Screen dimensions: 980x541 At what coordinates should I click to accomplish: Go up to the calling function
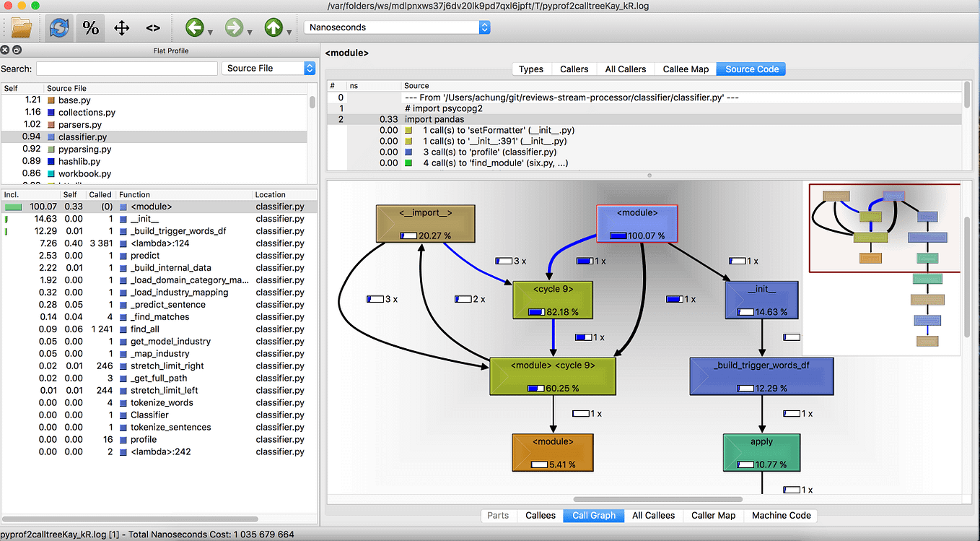pyautogui.click(x=271, y=27)
